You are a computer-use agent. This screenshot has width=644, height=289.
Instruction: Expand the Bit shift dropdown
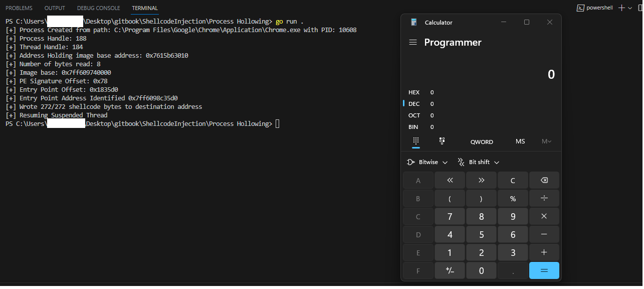[x=479, y=162]
